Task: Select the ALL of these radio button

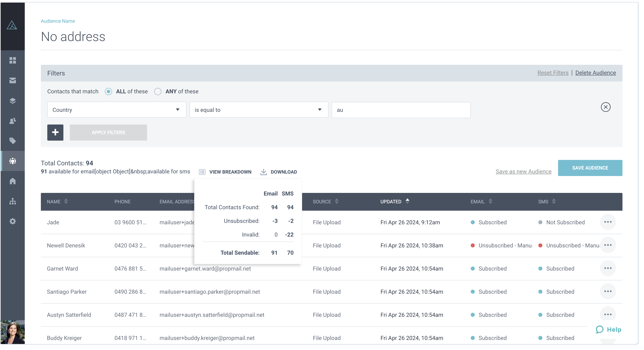Action: [x=108, y=92]
